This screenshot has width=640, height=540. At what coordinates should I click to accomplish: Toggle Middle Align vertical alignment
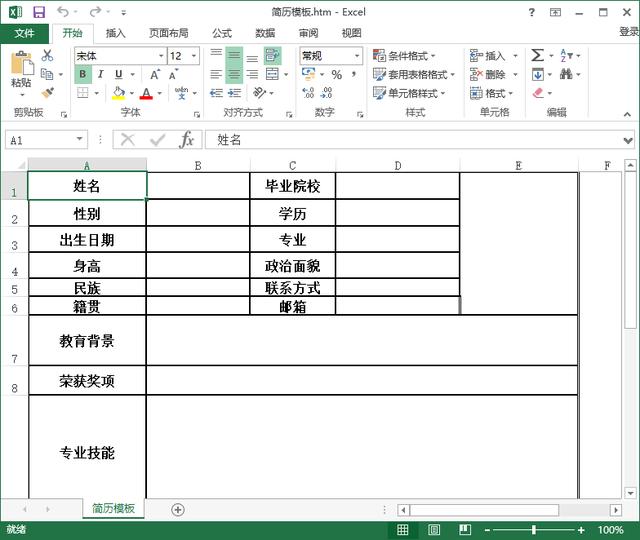click(x=234, y=56)
